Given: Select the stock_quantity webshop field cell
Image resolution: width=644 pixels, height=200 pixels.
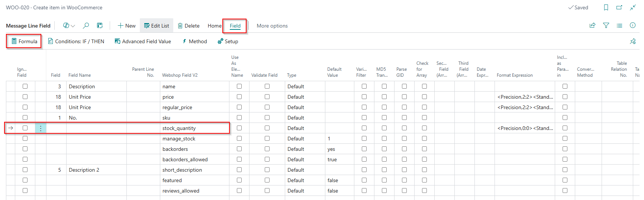Looking at the screenshot, I should (194, 128).
